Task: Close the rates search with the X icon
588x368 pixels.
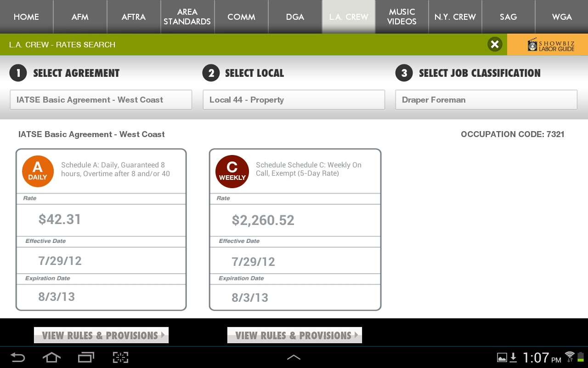Action: coord(495,45)
